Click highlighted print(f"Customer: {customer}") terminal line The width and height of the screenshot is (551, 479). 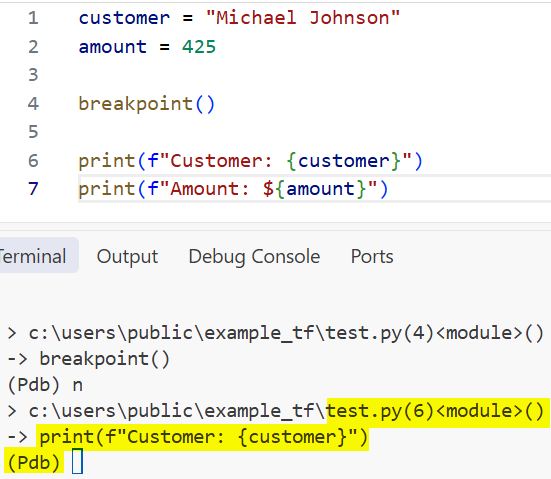pos(203,437)
